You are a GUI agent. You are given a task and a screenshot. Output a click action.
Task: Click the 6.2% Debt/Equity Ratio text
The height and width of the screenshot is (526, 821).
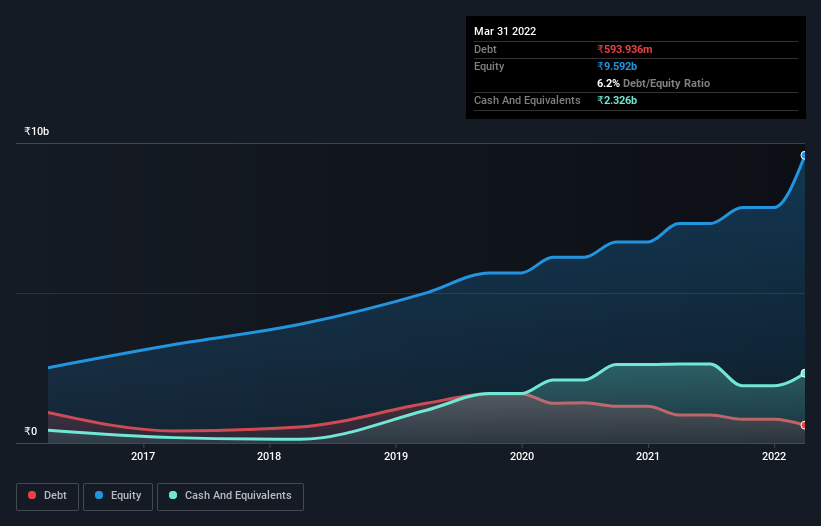[x=653, y=83]
